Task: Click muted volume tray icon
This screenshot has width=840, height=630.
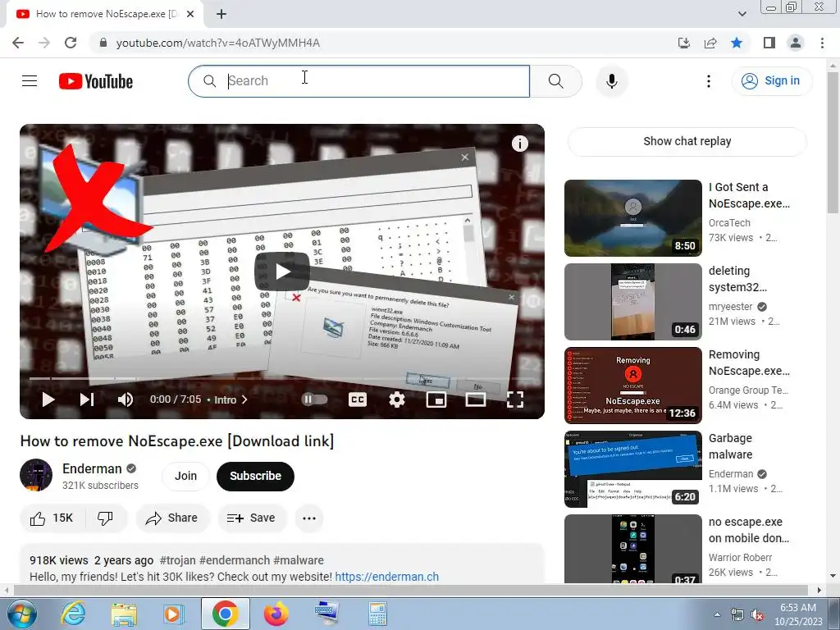Action: 757,615
